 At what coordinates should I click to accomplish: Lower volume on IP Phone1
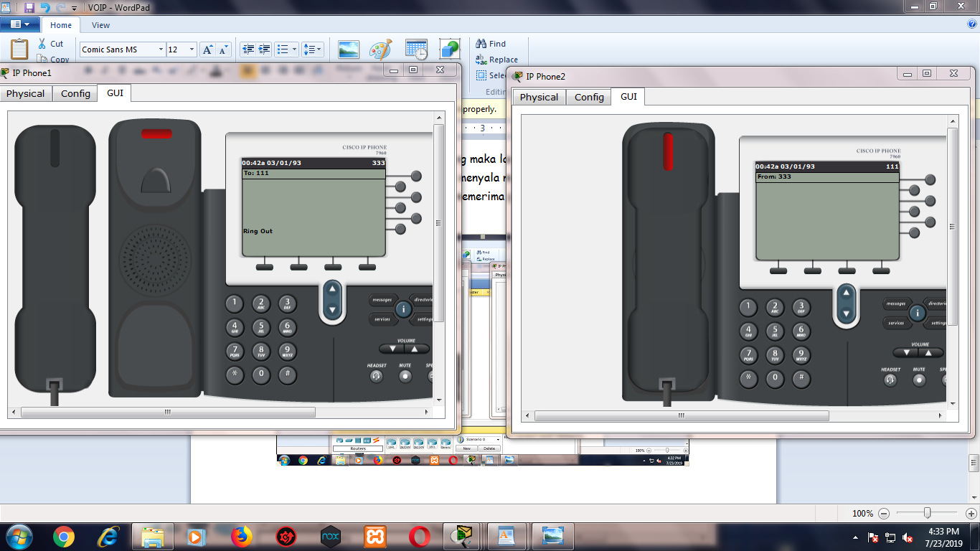pos(391,349)
